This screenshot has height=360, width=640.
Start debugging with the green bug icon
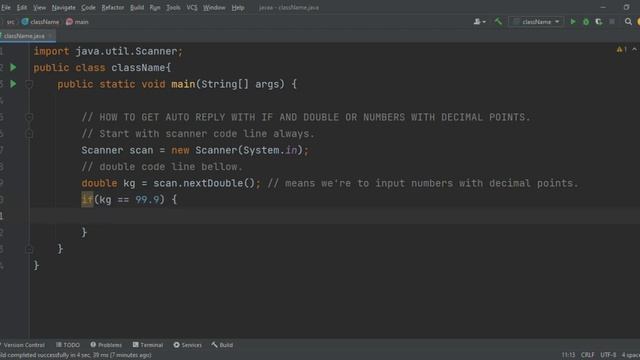click(x=586, y=22)
